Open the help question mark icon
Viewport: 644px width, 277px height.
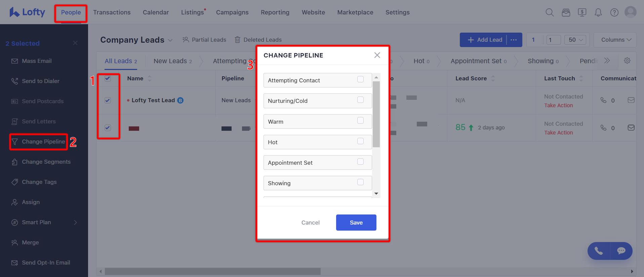[614, 12]
